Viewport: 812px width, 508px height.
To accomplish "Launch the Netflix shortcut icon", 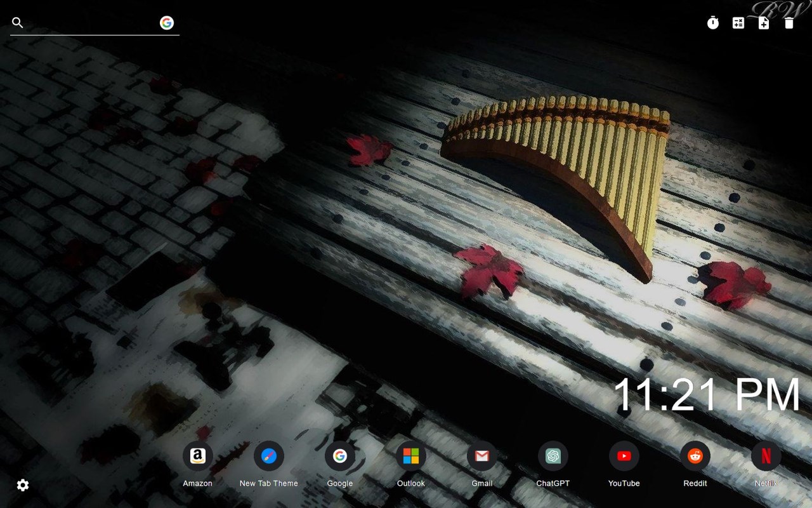I will pyautogui.click(x=766, y=455).
